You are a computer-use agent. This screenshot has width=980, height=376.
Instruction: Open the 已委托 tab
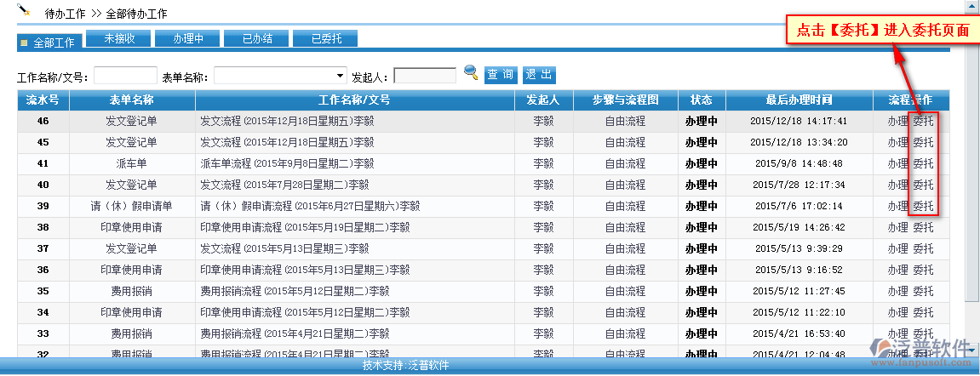tap(325, 38)
